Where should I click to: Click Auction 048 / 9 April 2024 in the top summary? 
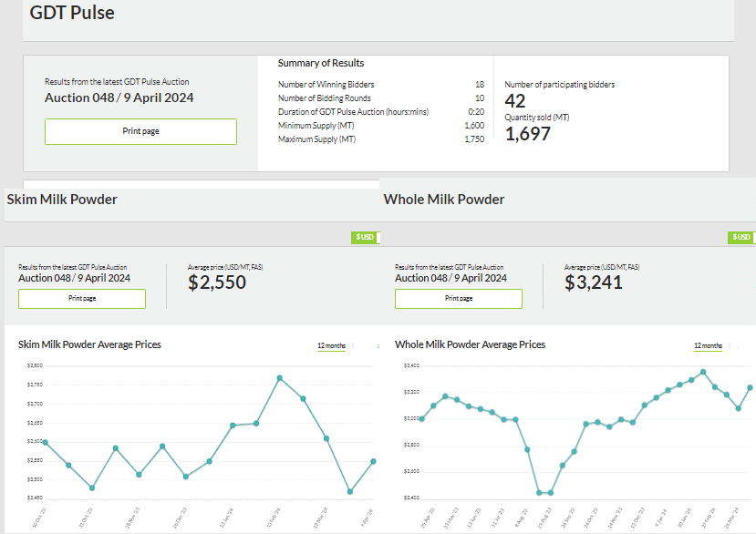click(x=119, y=98)
